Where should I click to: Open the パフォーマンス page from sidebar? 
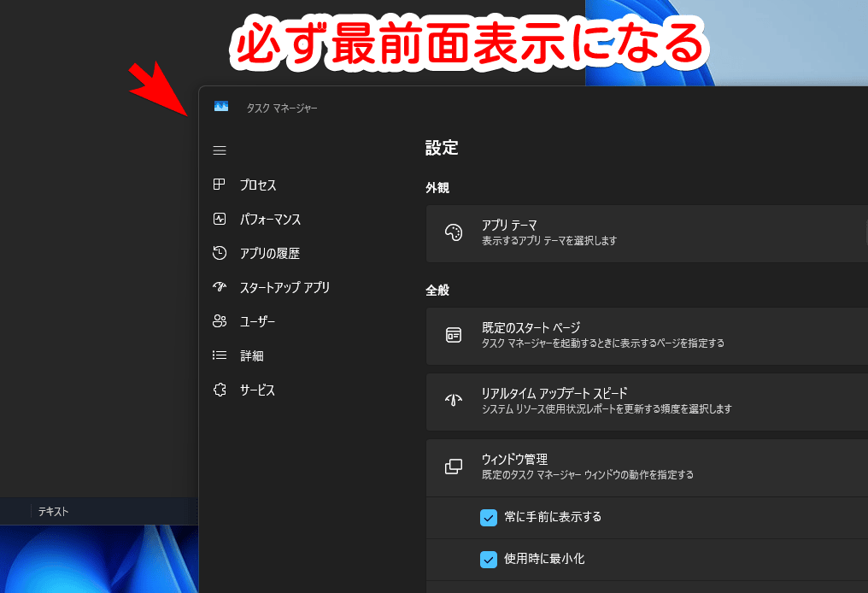(220, 219)
